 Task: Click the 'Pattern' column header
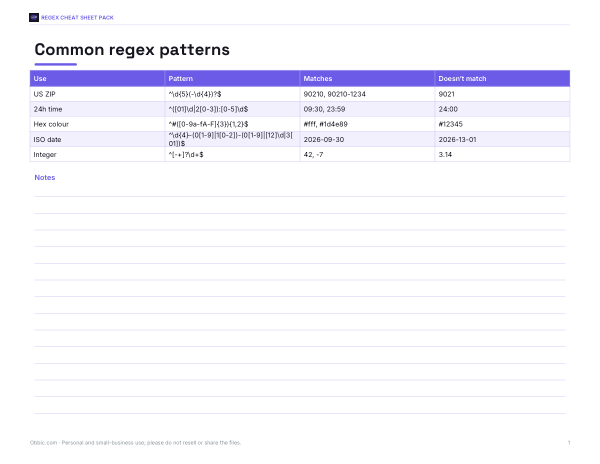click(x=232, y=78)
